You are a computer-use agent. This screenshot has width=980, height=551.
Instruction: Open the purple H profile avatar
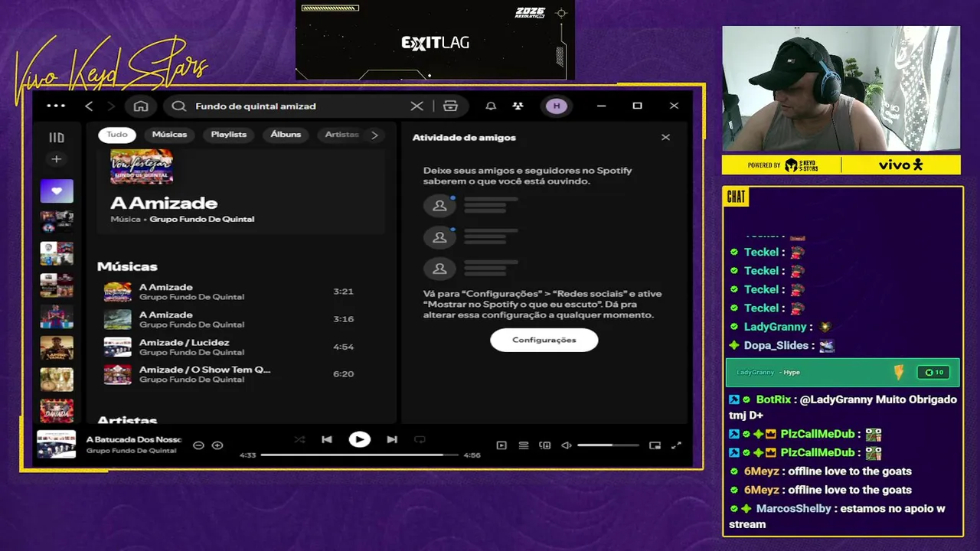tap(557, 106)
